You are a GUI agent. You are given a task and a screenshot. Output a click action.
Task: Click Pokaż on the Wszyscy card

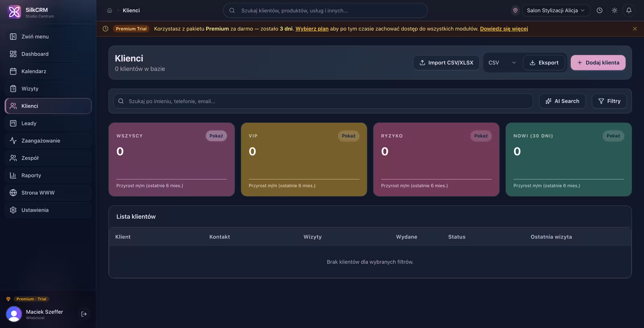216,136
